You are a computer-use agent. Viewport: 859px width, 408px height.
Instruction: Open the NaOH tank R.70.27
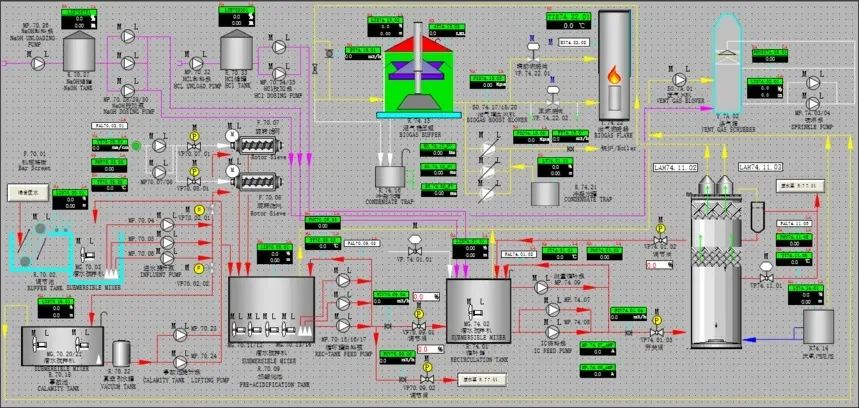click(x=79, y=52)
